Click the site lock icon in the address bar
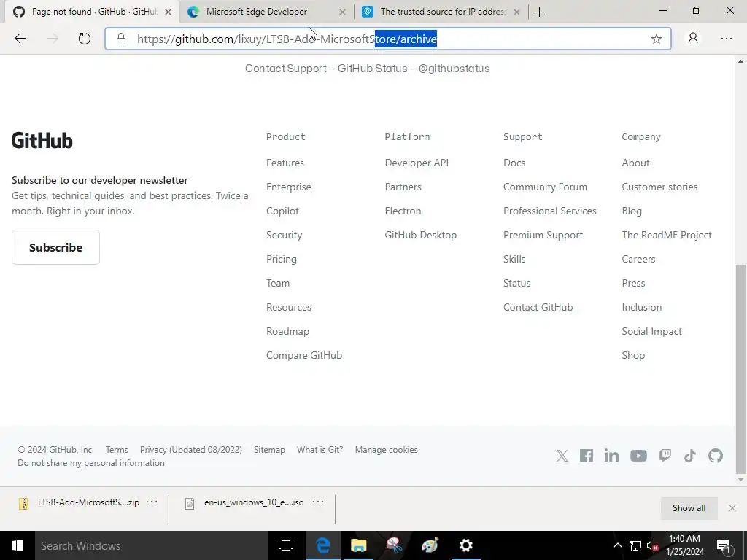This screenshot has height=560, width=747. click(x=121, y=39)
